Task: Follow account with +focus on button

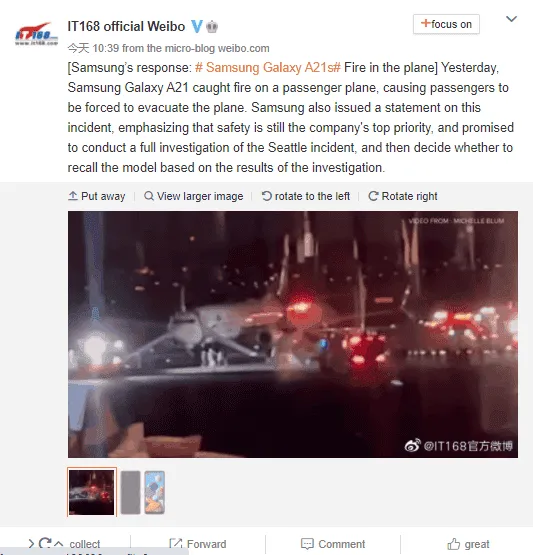Action: [x=446, y=24]
